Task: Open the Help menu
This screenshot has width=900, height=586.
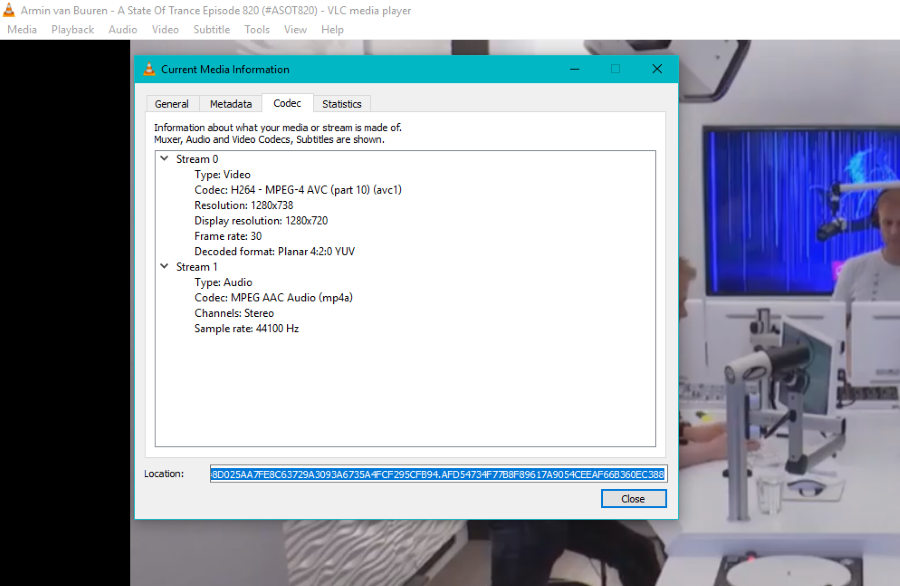Action: click(332, 29)
